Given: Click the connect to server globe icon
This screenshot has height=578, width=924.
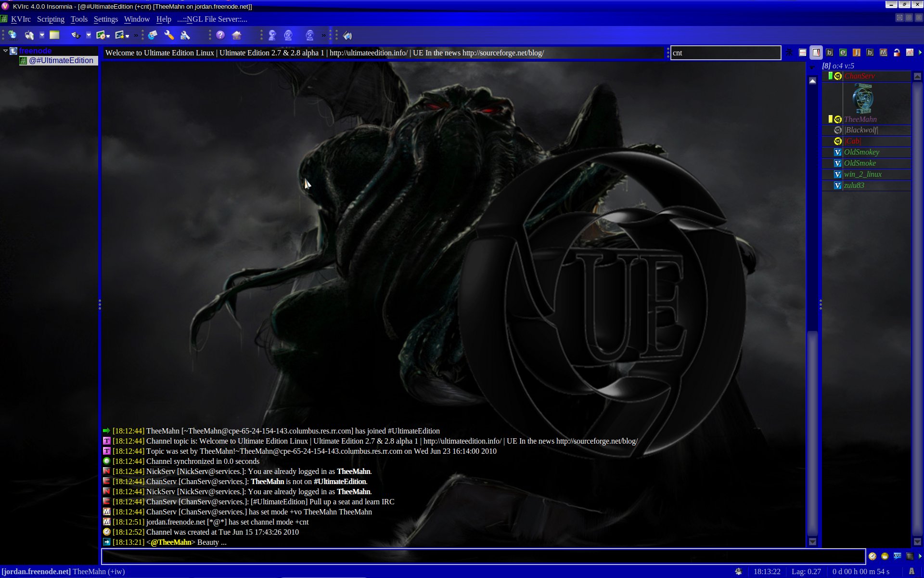Looking at the screenshot, I should tap(13, 35).
